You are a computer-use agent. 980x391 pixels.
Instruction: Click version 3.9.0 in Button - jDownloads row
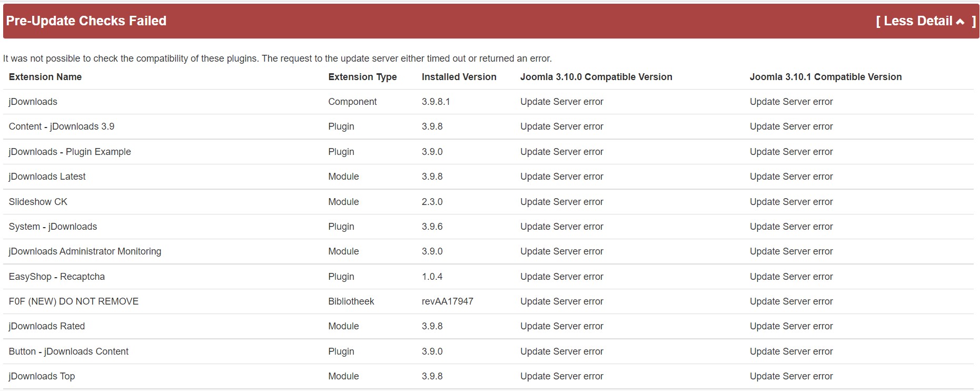coord(432,351)
